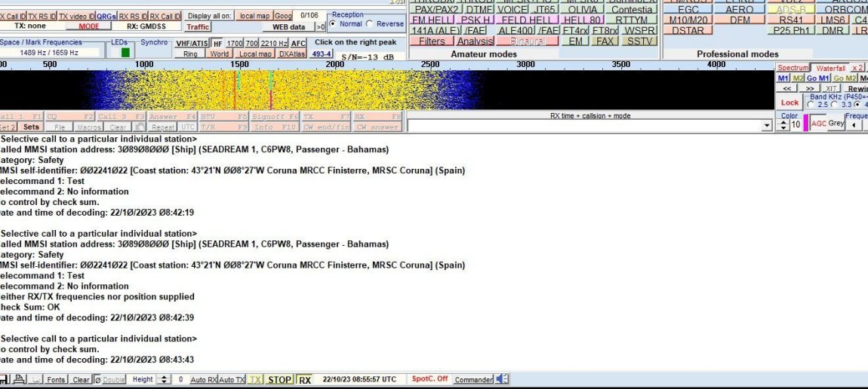The image size is (868, 389).
Task: Select the DSTAR professional mode
Action: (688, 30)
